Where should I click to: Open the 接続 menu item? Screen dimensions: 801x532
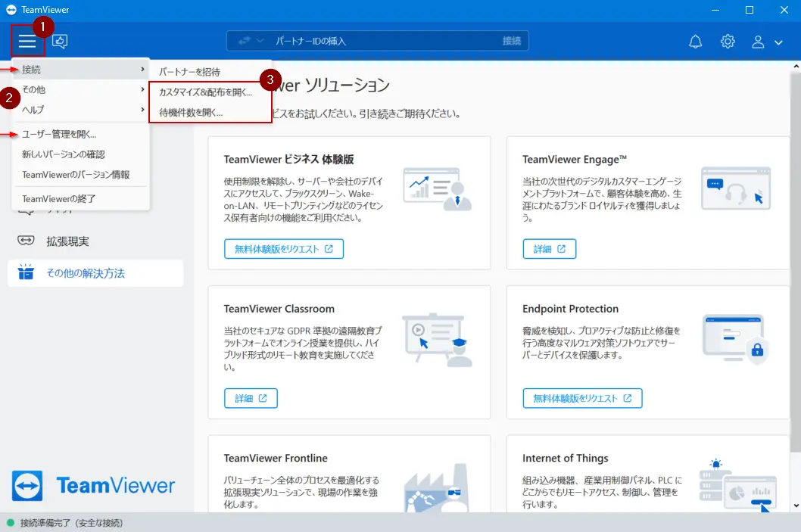[80, 70]
